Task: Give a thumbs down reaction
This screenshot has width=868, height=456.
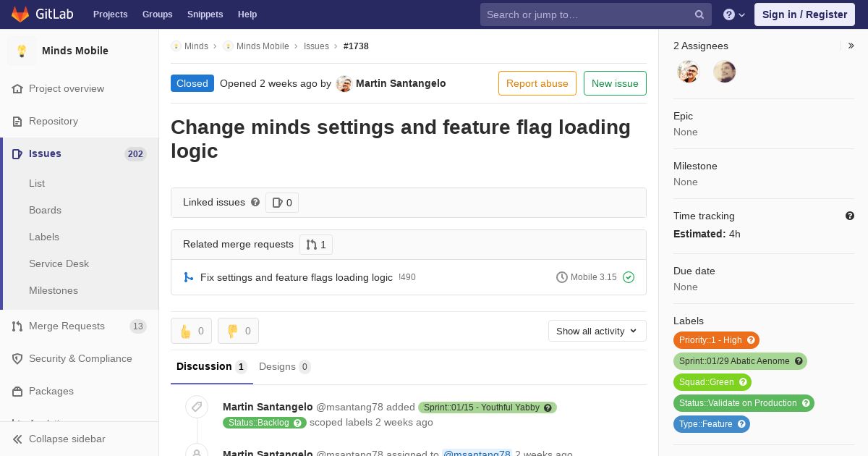Action: (x=238, y=331)
